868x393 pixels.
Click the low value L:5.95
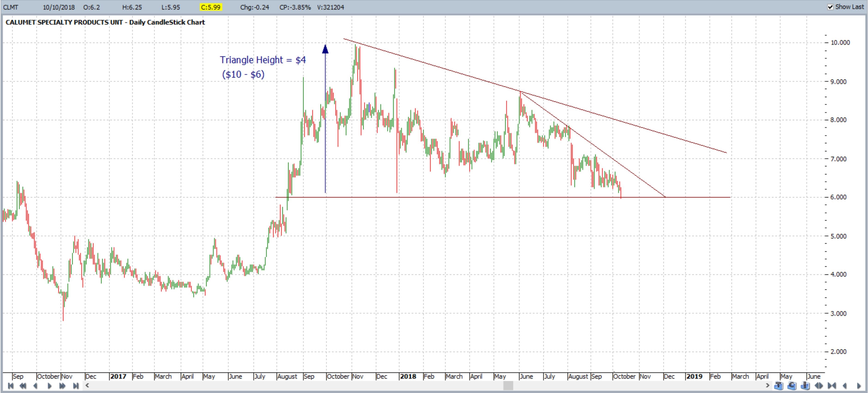coord(170,7)
